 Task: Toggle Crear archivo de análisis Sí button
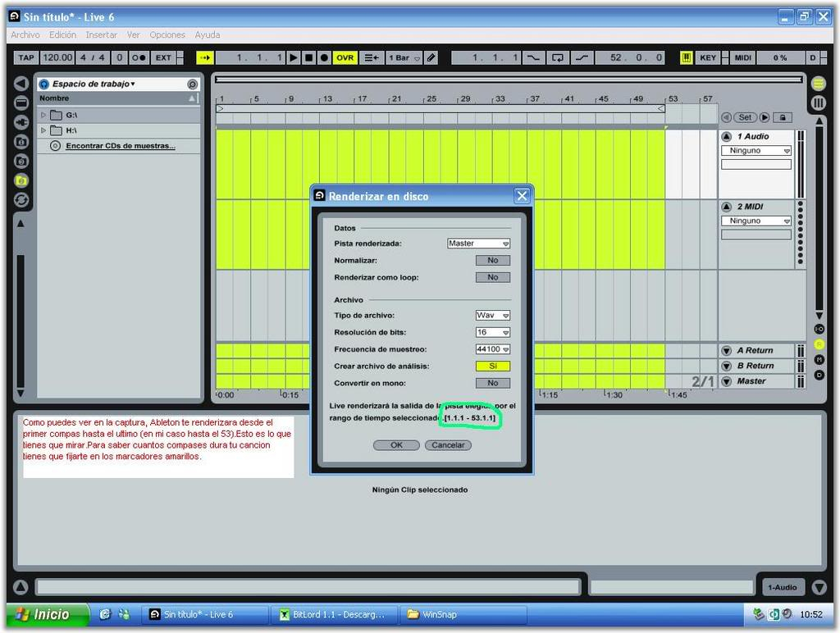click(492, 366)
